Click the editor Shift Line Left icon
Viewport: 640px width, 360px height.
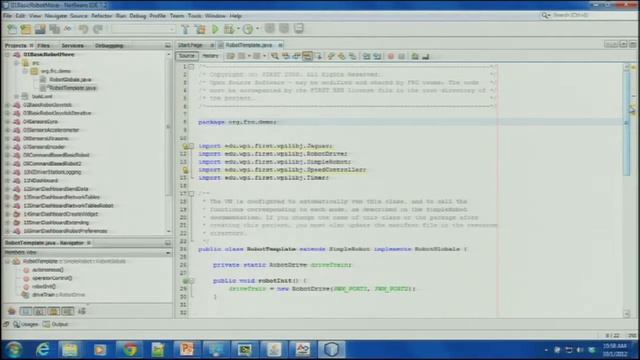pyautogui.click(x=366, y=56)
